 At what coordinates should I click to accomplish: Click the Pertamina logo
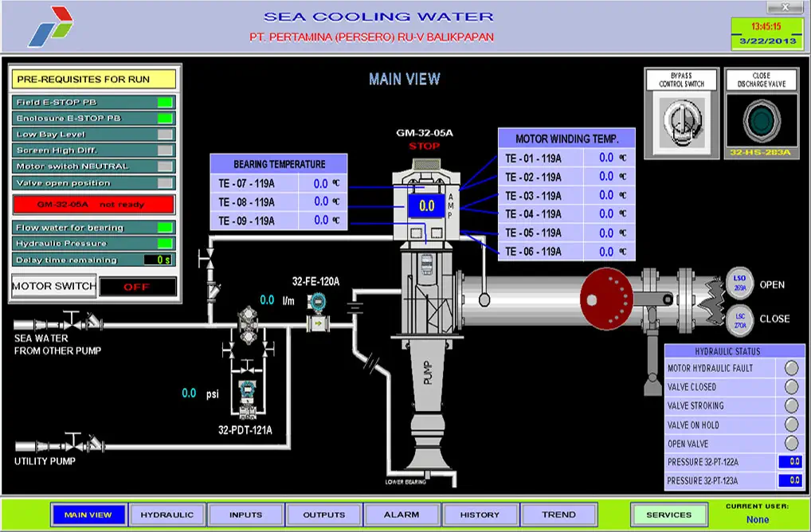pos(49,26)
